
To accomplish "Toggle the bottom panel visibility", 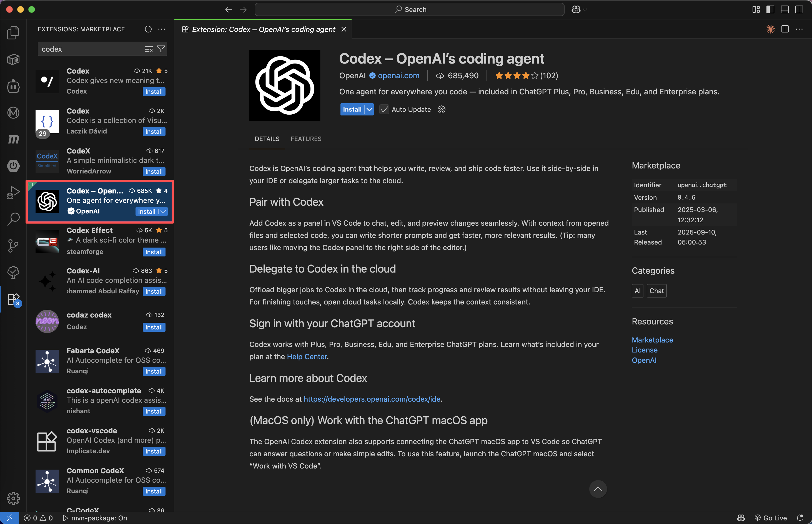I will pyautogui.click(x=785, y=9).
